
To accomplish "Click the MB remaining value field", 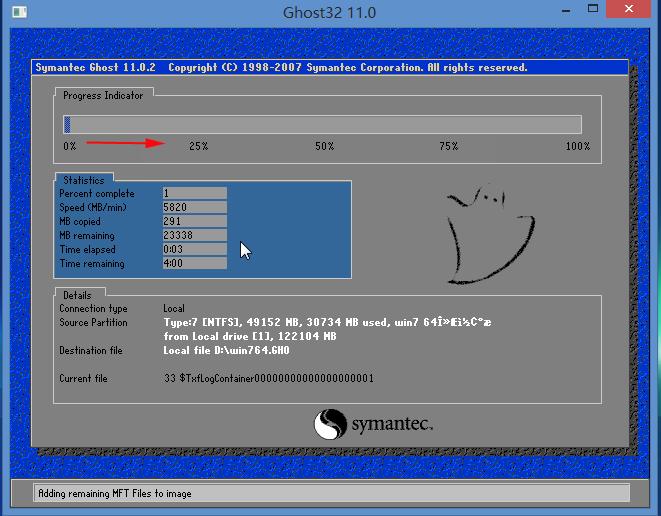I will (x=194, y=235).
